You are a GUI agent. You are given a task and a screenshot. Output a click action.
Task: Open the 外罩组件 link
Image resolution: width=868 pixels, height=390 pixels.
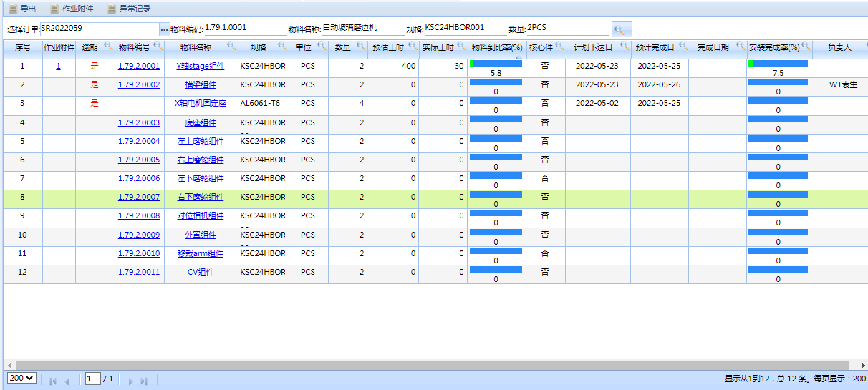tap(201, 235)
